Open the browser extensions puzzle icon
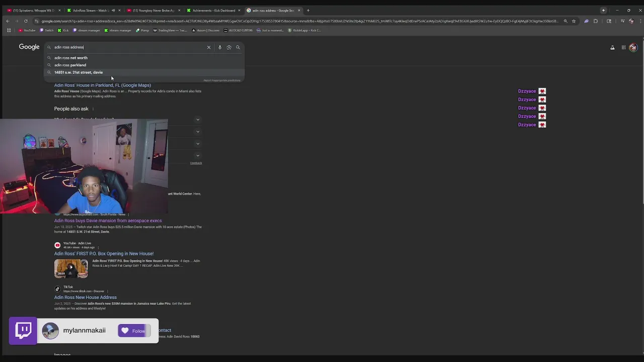Screen dimensions: 644x362 coord(596,21)
